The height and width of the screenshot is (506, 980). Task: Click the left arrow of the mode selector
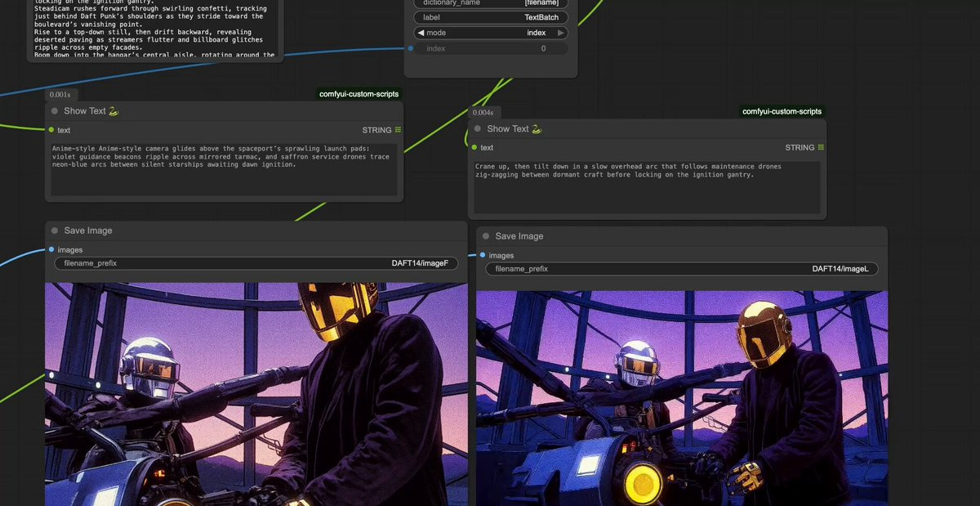click(x=421, y=33)
